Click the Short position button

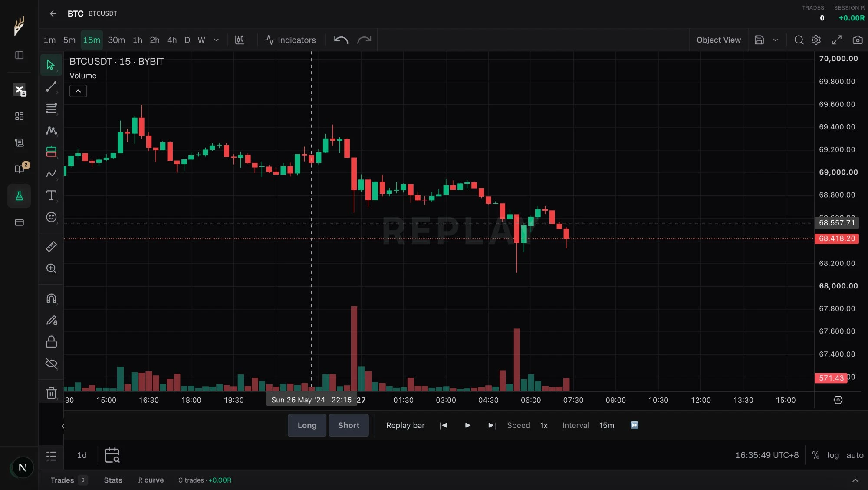(x=349, y=426)
